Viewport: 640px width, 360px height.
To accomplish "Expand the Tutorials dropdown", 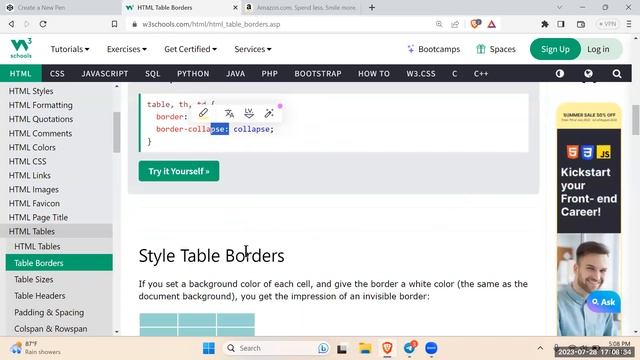I will tap(70, 49).
